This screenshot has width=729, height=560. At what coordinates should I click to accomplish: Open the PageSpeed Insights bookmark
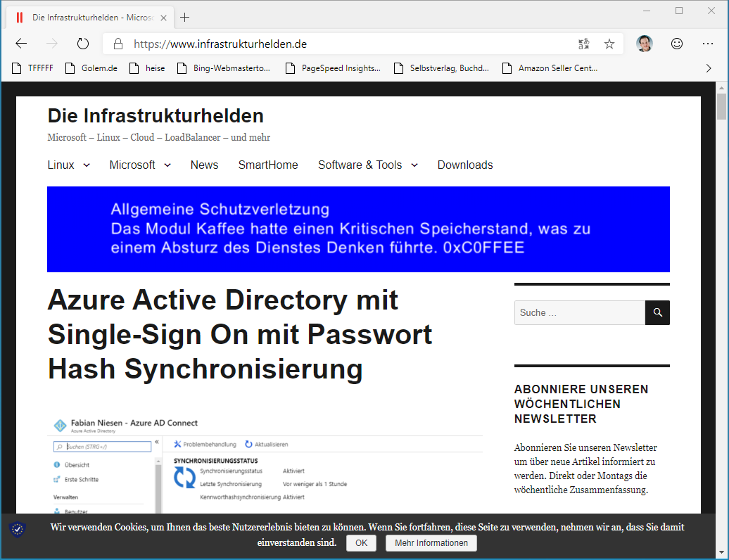(333, 68)
